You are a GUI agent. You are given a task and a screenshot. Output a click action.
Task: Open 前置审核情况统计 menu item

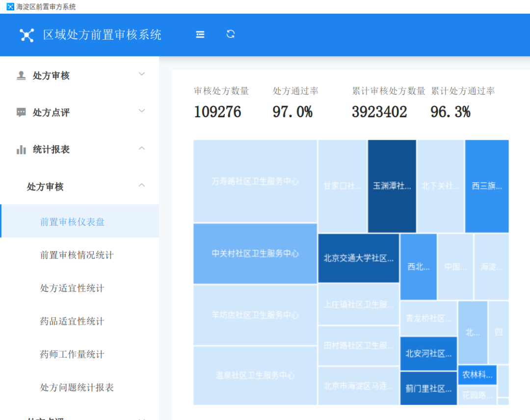coord(80,255)
